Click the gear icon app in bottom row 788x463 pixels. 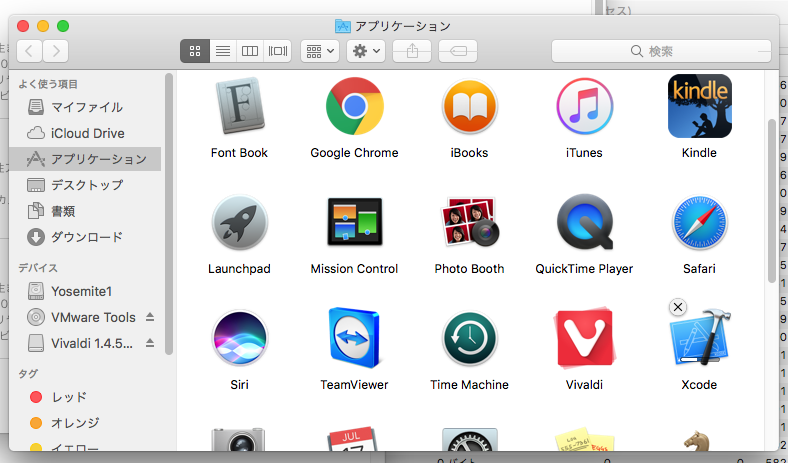(469, 439)
